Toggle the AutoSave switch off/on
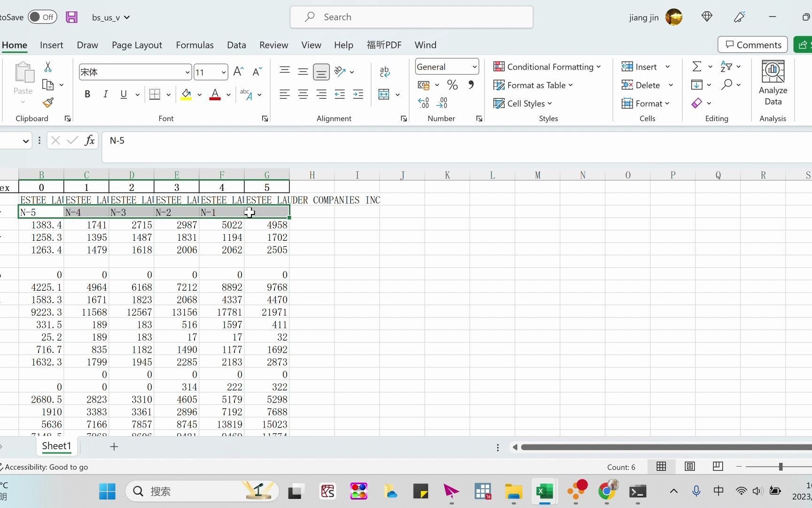This screenshot has height=508, width=812. [42, 17]
